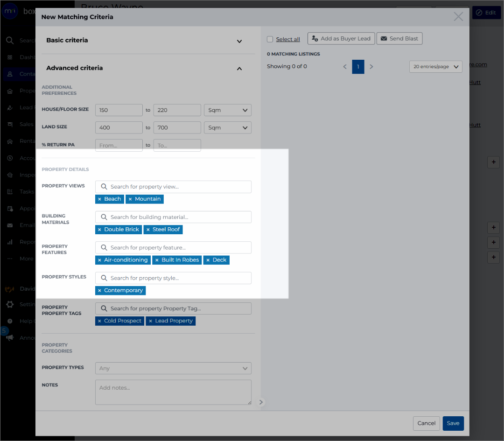Open the Land size unit dropdown
This screenshot has width=504, height=441.
click(228, 127)
